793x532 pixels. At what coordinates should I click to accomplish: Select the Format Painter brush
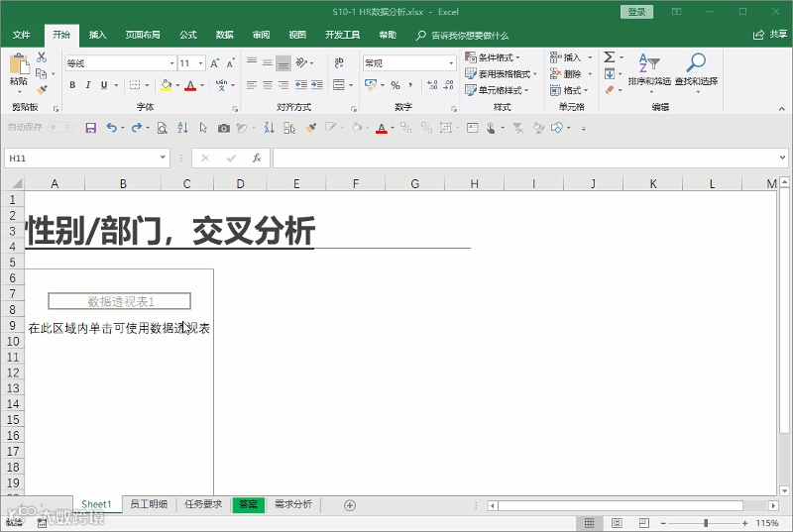click(x=42, y=90)
